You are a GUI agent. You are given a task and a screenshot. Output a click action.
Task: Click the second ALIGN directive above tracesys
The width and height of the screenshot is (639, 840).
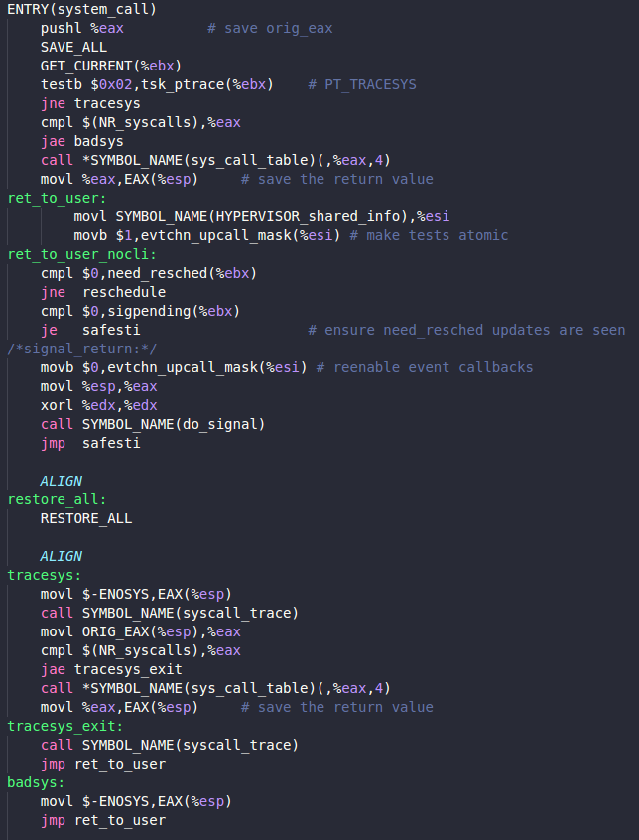tap(61, 557)
